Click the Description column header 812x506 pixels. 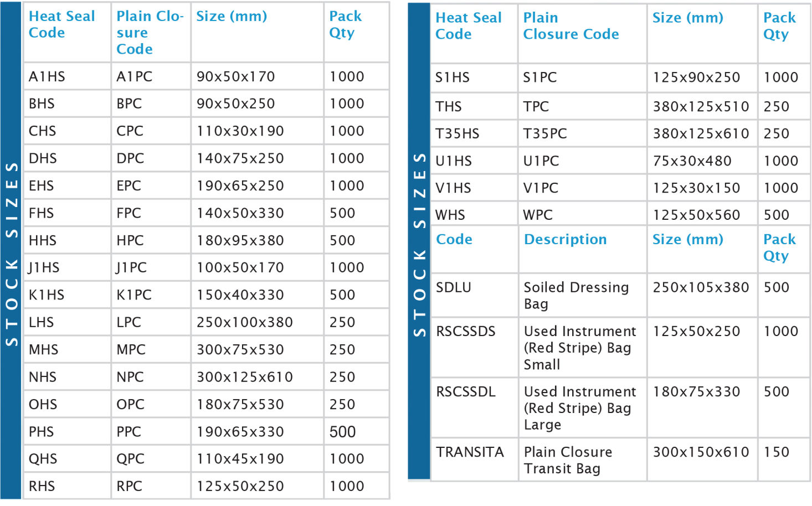pyautogui.click(x=565, y=240)
